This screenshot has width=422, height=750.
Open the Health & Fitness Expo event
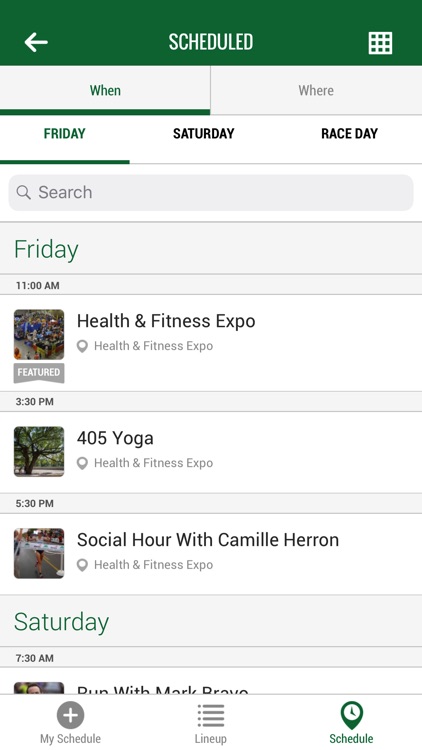click(211, 343)
